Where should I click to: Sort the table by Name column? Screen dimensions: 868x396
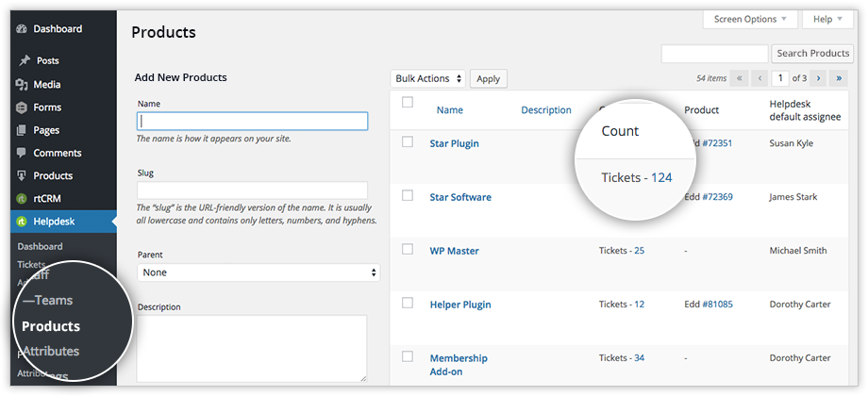pos(449,110)
